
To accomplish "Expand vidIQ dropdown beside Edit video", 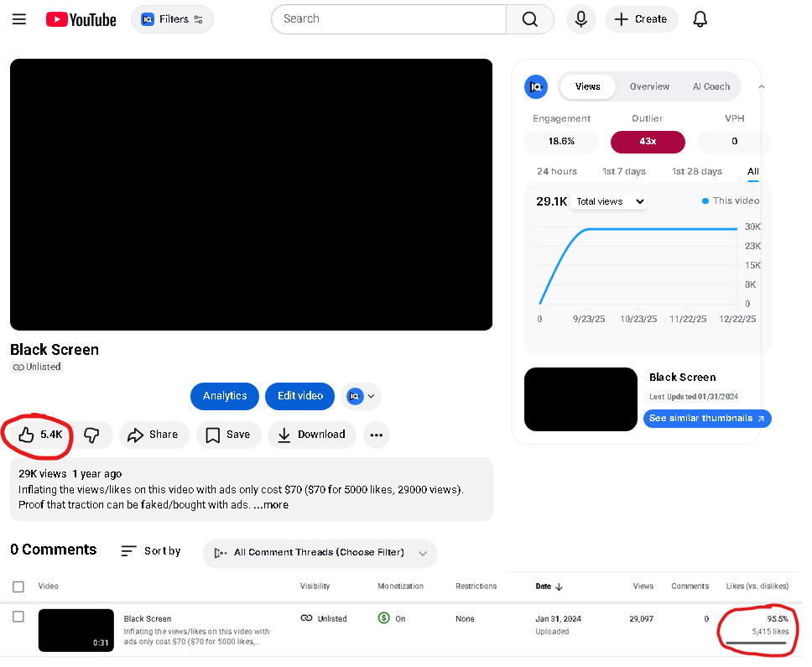I will coord(361,397).
